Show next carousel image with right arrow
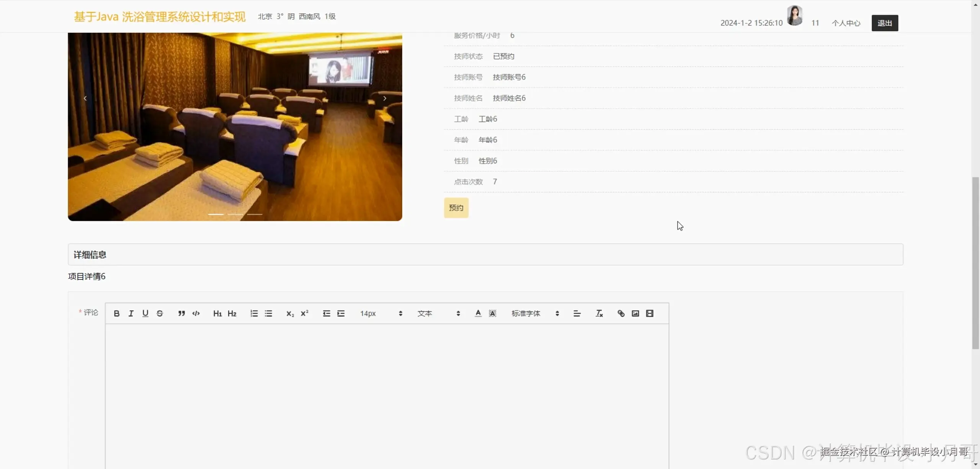This screenshot has height=469, width=980. click(385, 98)
